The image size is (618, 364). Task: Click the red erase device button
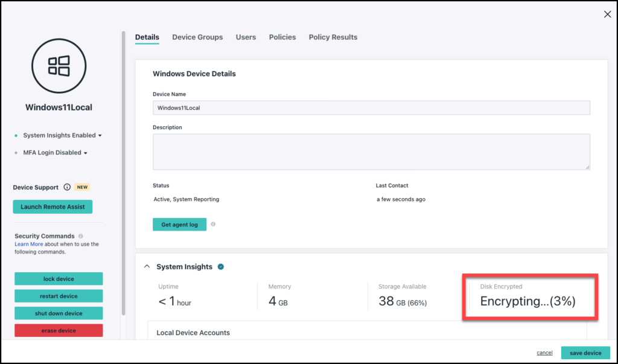pyautogui.click(x=59, y=330)
